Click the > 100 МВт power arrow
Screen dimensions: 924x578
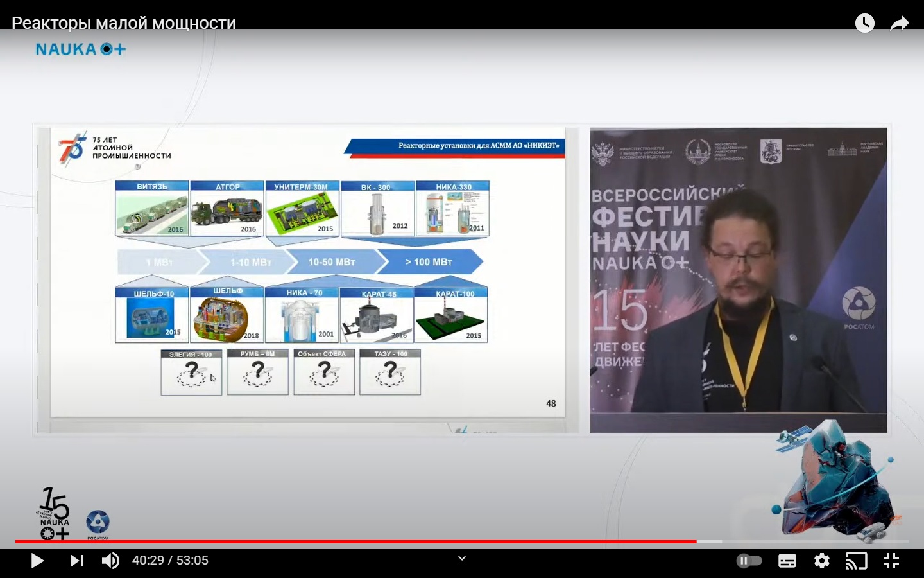pyautogui.click(x=429, y=262)
